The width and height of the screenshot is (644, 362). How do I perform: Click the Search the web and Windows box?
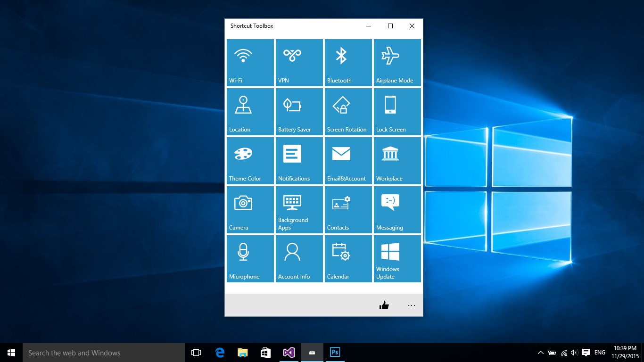tap(104, 353)
